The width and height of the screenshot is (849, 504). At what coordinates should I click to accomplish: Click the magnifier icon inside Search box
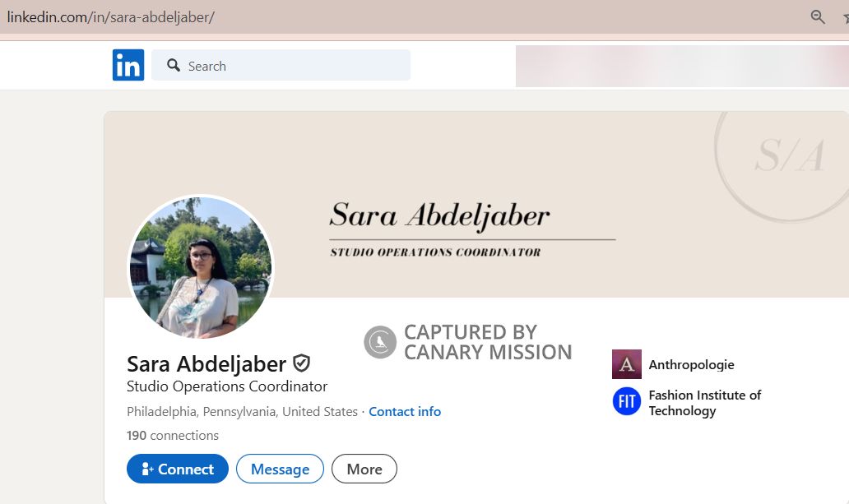pyautogui.click(x=174, y=66)
